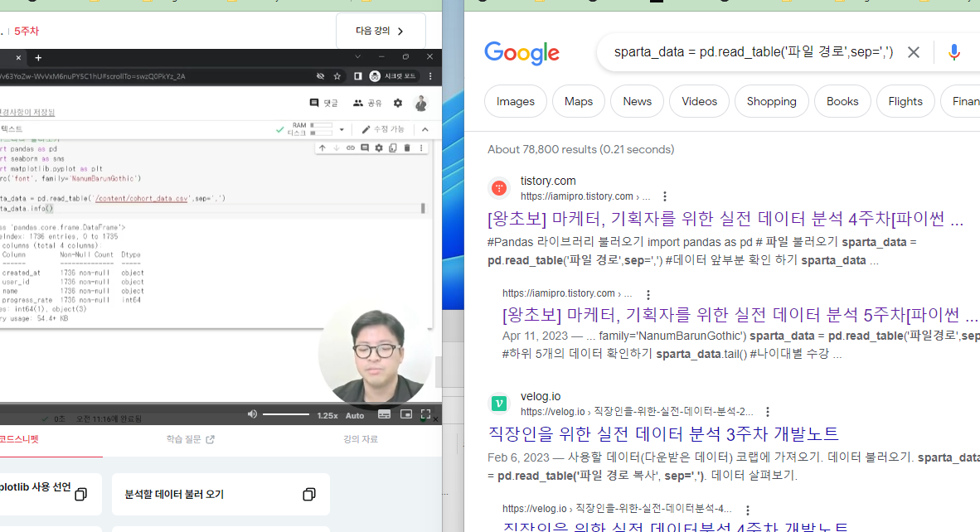The height and width of the screenshot is (532, 980).
Task: Open cell editor settings gear
Action: point(379,148)
